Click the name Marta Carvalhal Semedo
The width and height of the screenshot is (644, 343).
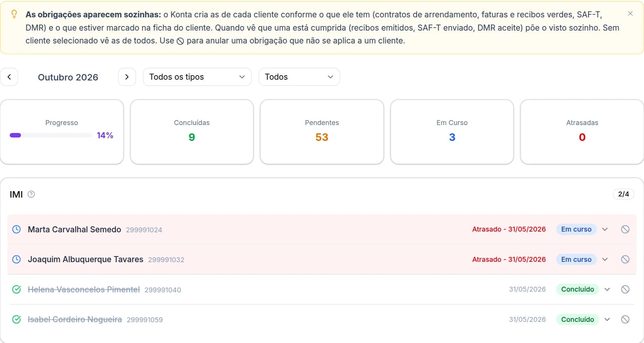tap(74, 229)
